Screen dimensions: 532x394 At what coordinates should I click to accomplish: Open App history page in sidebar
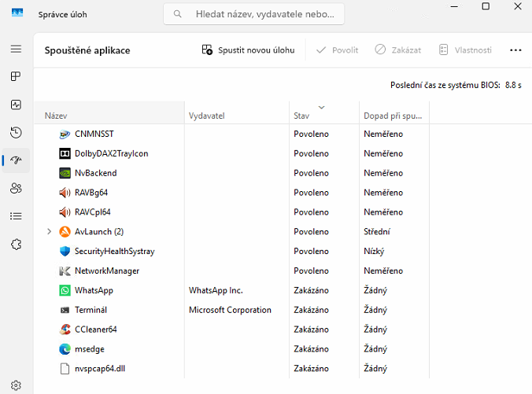pyautogui.click(x=16, y=132)
